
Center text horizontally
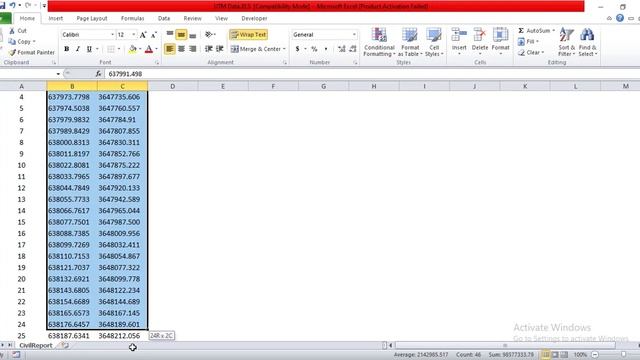point(181,49)
